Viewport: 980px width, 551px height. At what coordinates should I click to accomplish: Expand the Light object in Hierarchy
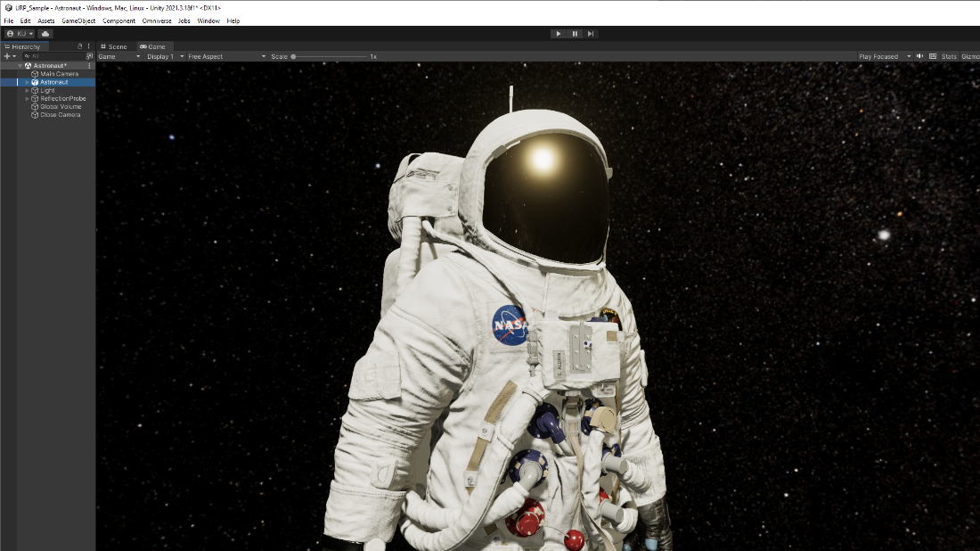tap(27, 90)
